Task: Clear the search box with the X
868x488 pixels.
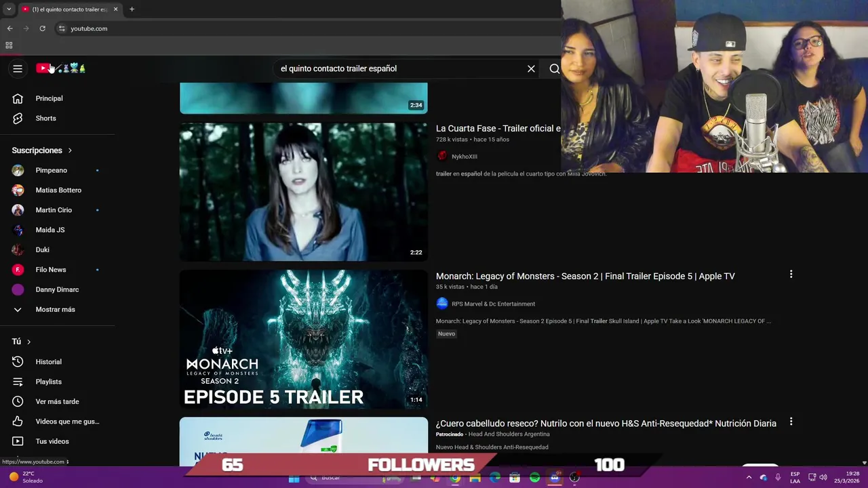Action: coord(531,68)
